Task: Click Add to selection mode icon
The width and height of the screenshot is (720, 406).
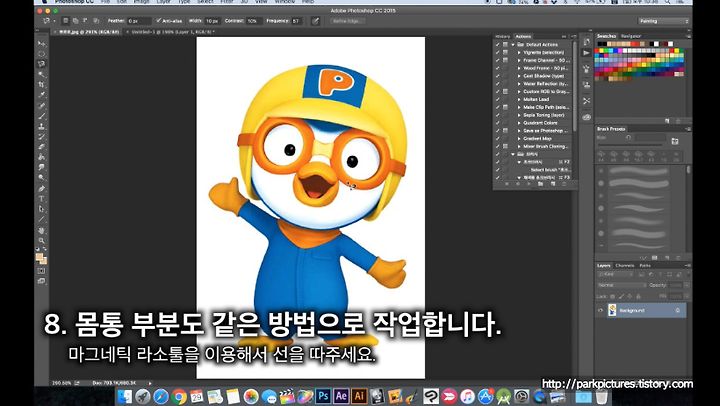Action: 75,21
